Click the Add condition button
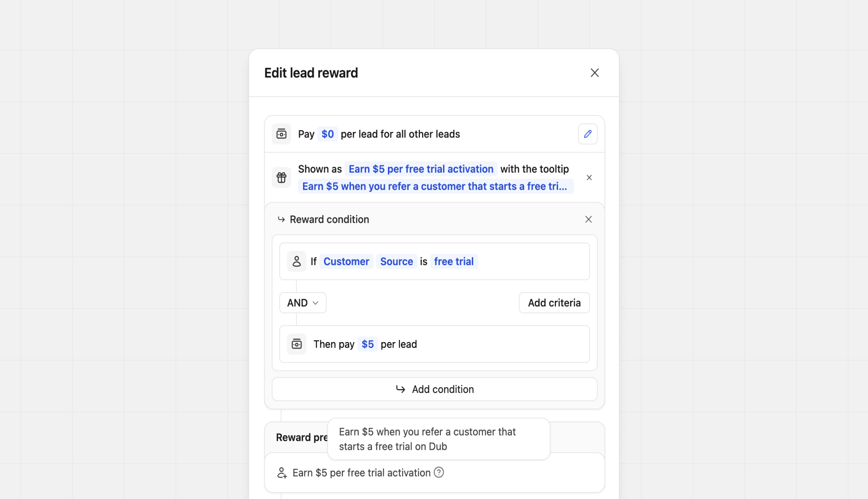This screenshot has height=499, width=868. 434,389
